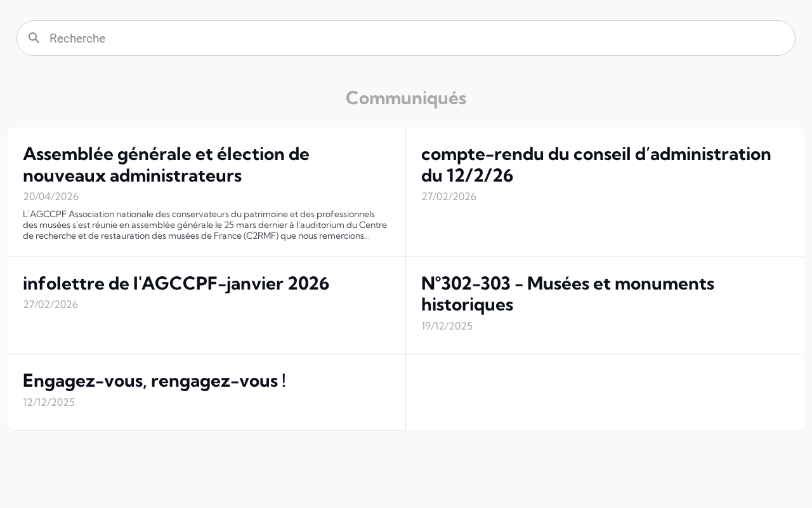The width and height of the screenshot is (812, 508).
Task: Click the date beneath the infolettre title
Action: [51, 304]
